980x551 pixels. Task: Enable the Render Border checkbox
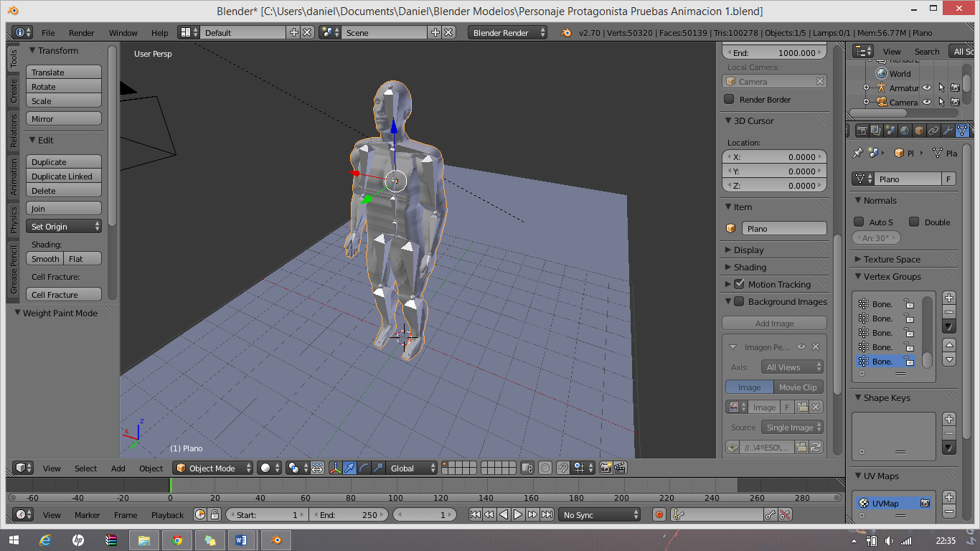point(730,100)
